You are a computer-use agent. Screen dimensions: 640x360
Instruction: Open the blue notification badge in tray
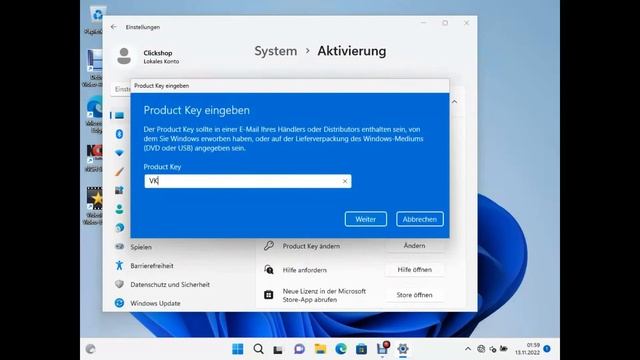[547, 349]
